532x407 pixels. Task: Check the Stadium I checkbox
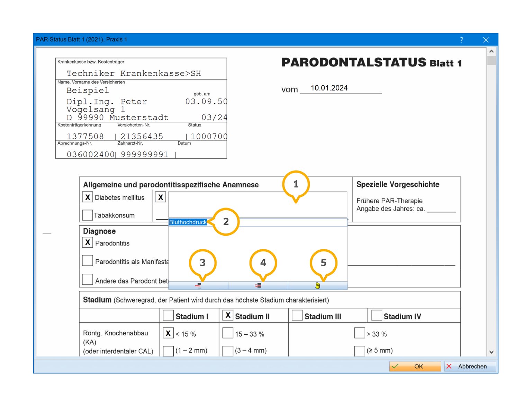[168, 315]
